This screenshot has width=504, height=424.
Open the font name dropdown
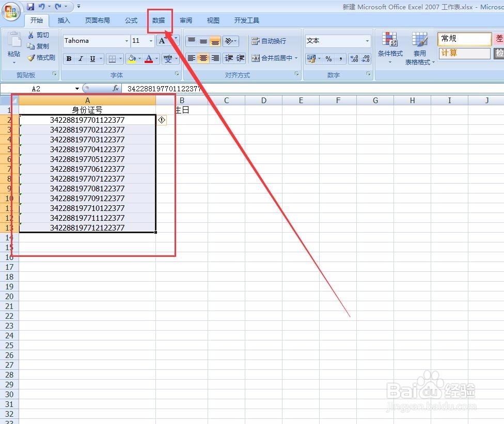tap(127, 41)
